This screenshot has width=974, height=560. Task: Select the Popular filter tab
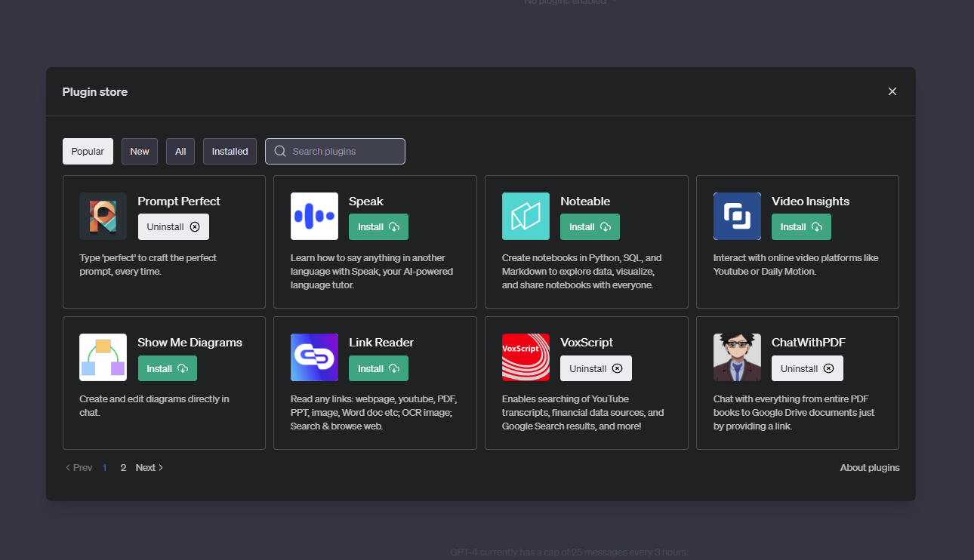tap(88, 151)
